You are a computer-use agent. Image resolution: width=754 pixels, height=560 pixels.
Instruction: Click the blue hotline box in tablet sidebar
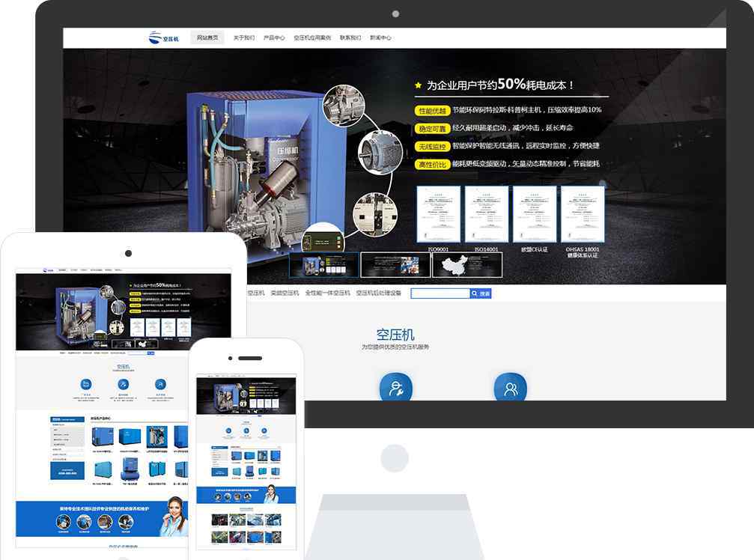(67, 471)
